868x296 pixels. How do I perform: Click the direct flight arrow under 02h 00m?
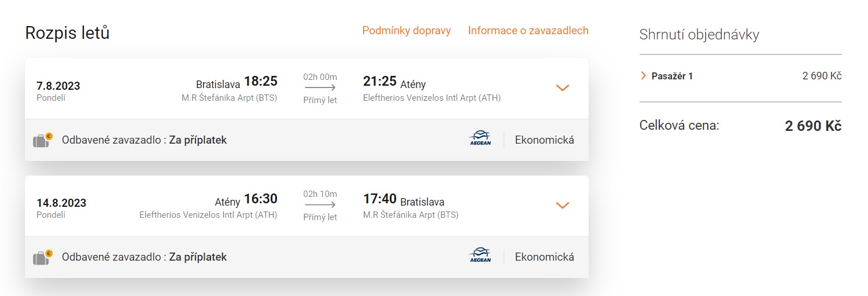(320, 88)
